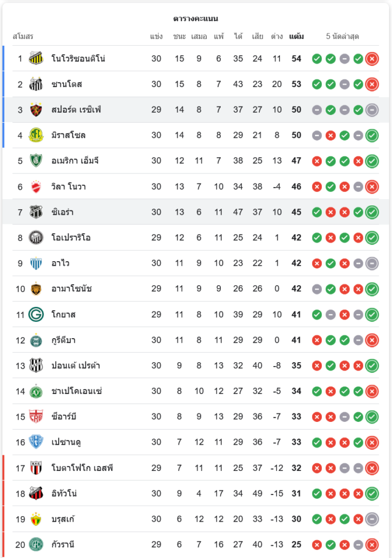The image size is (392, 558).
Task: Click the Sport Recife crest icon
Action: (x=36, y=110)
